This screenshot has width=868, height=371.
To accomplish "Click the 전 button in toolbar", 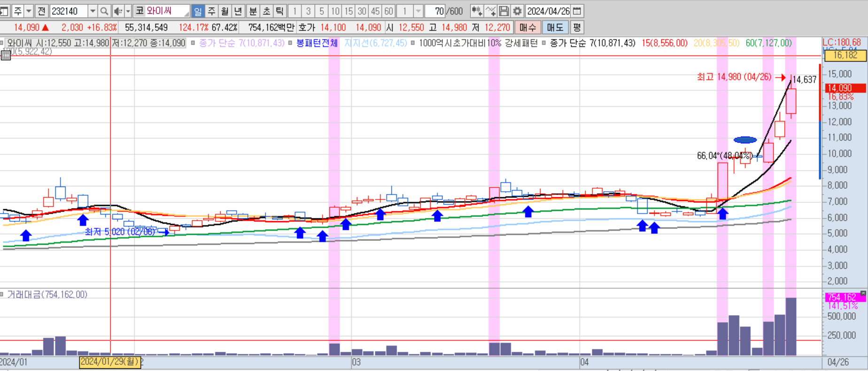I will point(41,11).
